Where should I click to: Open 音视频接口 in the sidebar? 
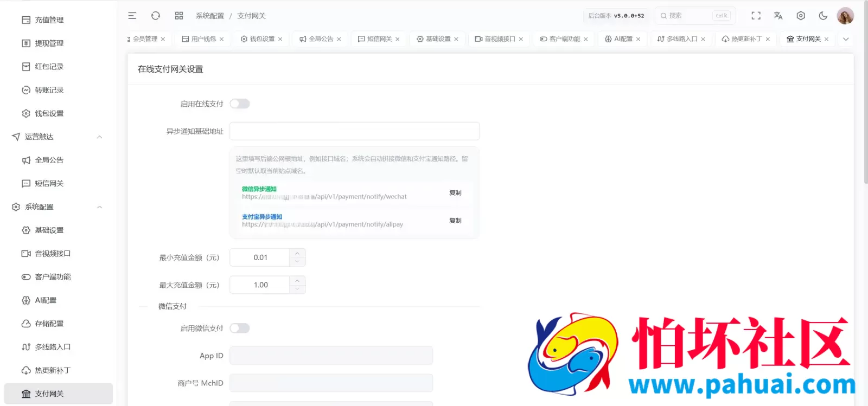tap(58, 254)
